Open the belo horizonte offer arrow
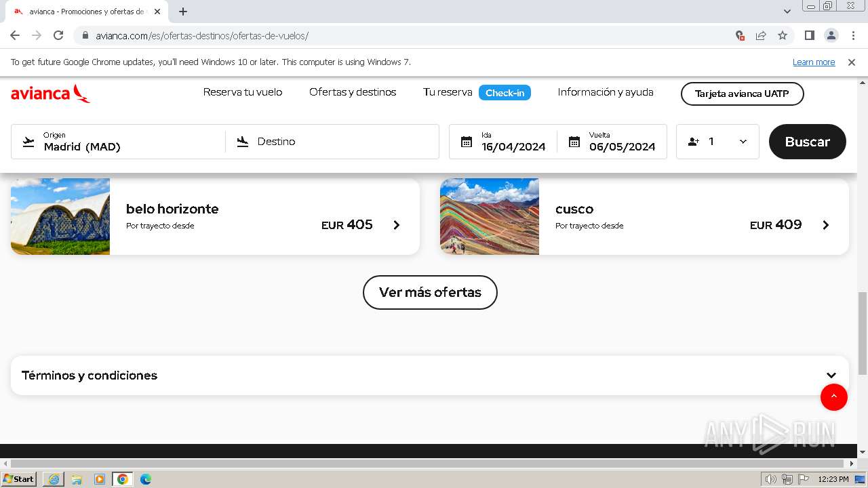 [397, 225]
